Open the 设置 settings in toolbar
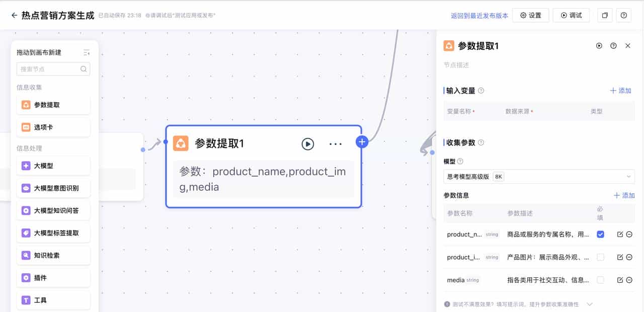The image size is (644, 312). [531, 15]
